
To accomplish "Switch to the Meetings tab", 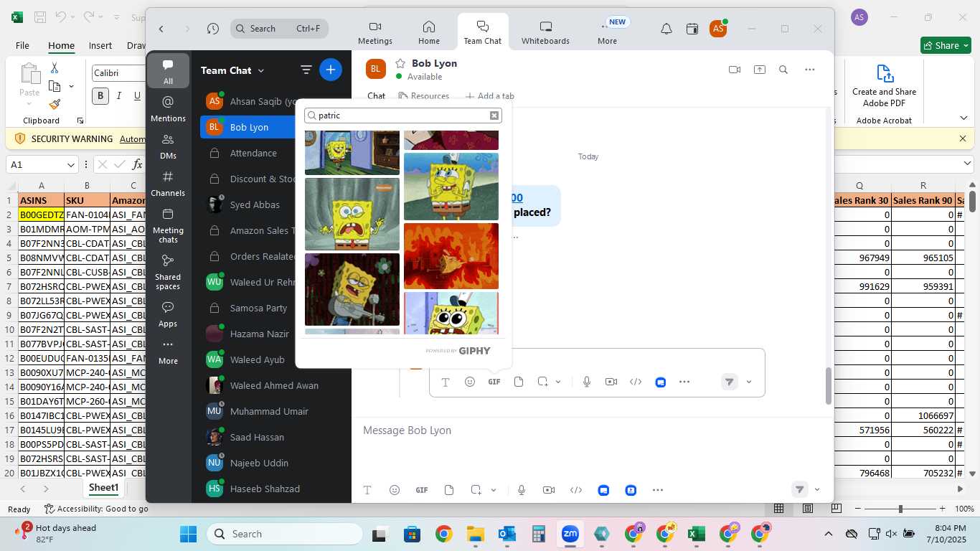I will point(375,32).
